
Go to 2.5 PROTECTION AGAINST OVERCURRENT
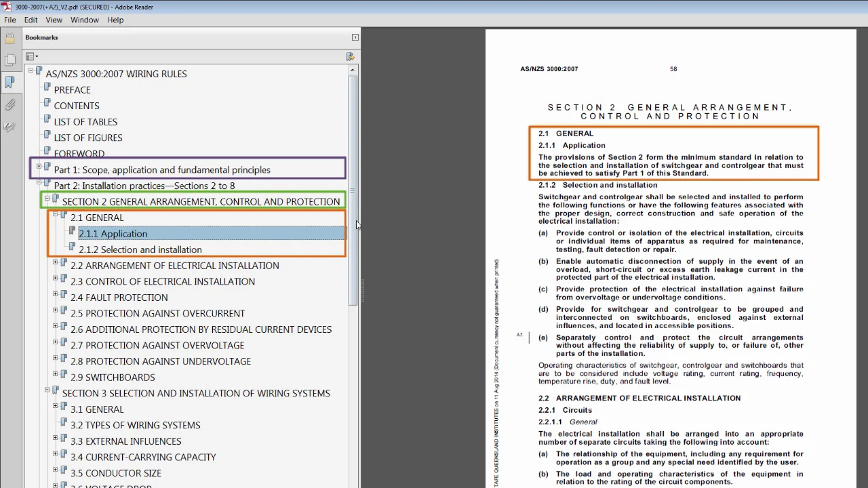[157, 313]
